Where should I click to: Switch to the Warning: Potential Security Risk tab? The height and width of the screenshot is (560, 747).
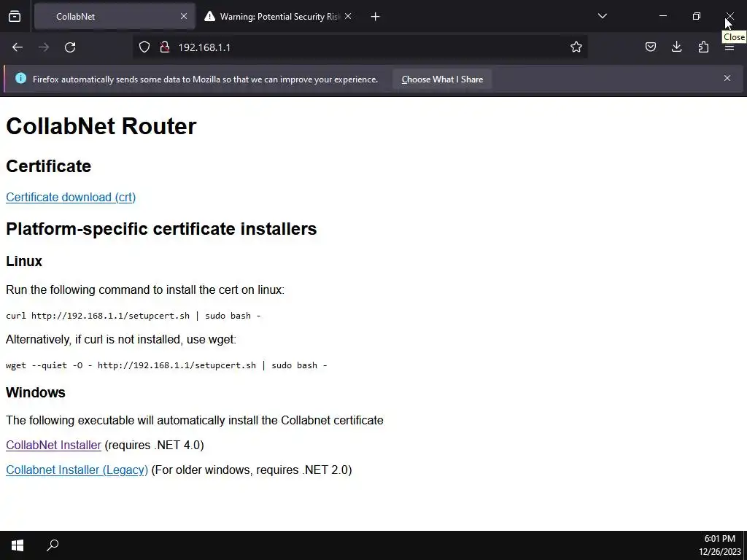pyautogui.click(x=279, y=16)
